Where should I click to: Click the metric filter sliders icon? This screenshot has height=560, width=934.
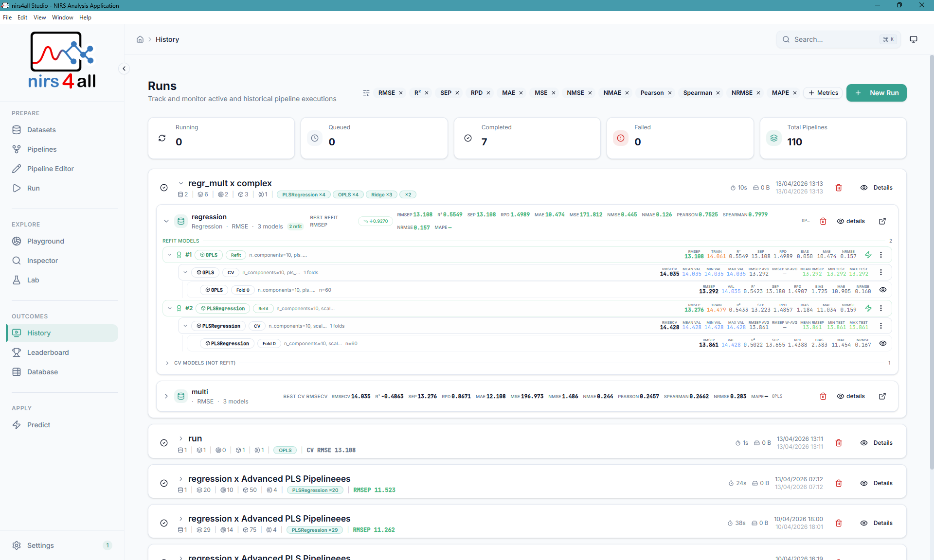[x=366, y=92]
